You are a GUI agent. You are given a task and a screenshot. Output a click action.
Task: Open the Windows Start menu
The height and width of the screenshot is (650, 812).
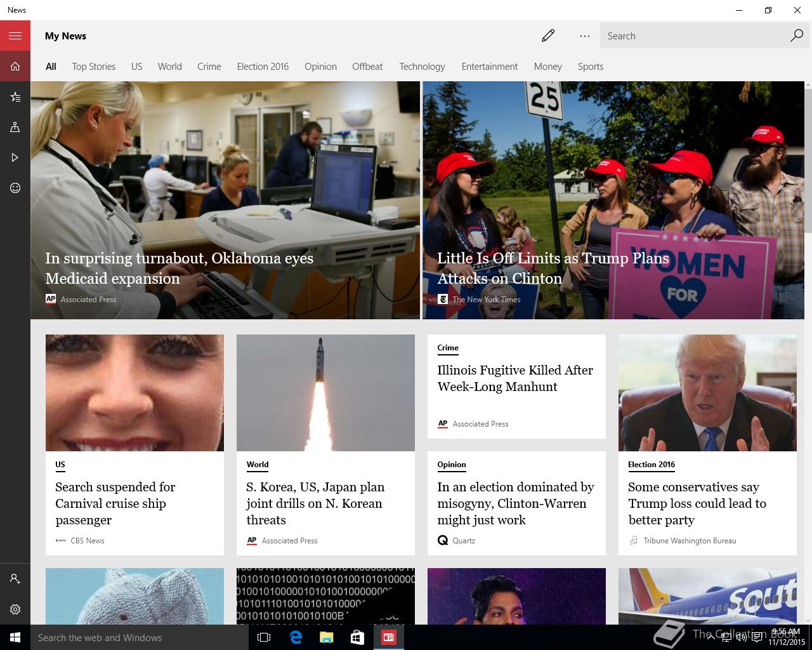tap(15, 637)
